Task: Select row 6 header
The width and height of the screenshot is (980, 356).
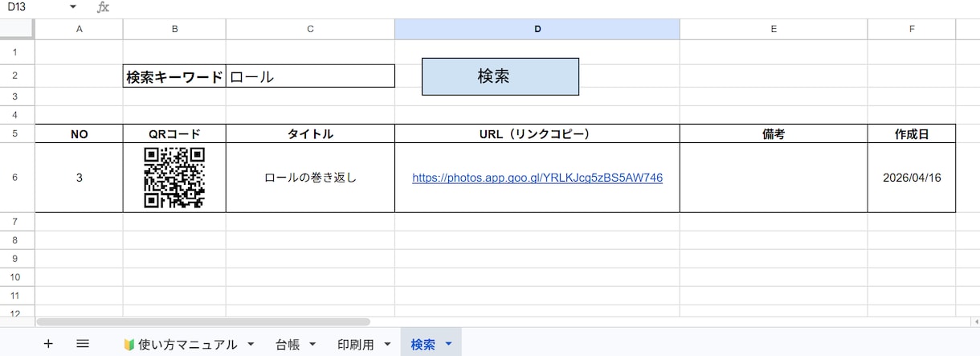Action: (x=17, y=178)
